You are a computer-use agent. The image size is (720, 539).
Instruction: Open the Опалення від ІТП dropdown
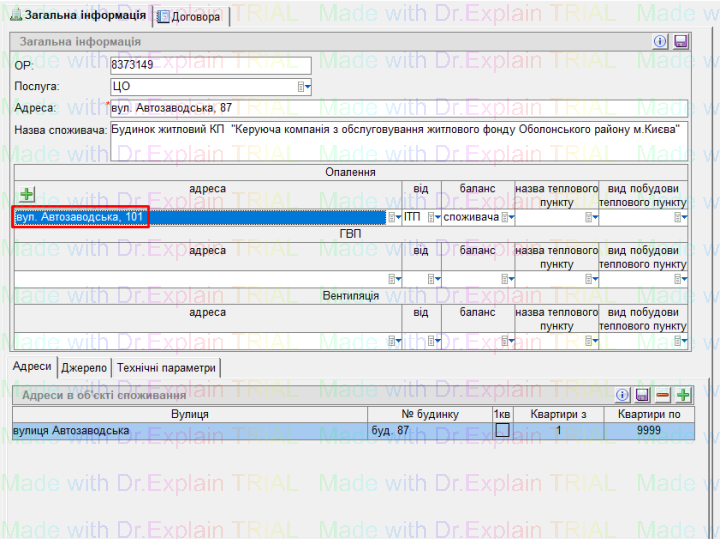coord(433,217)
